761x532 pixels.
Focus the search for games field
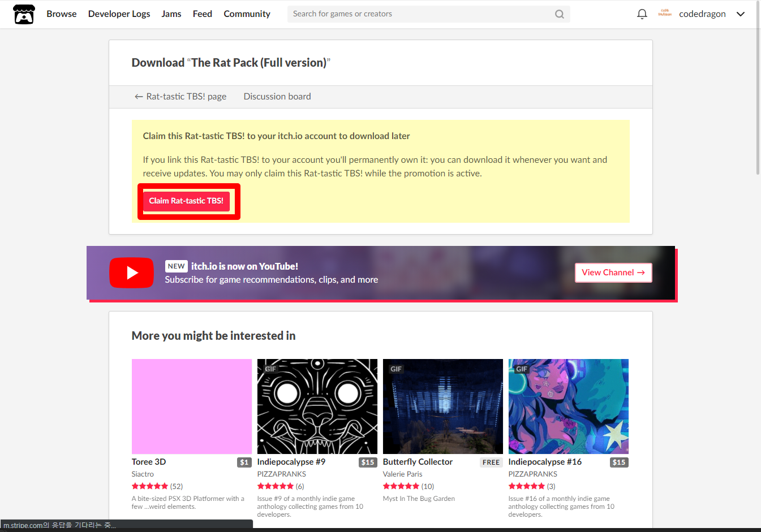(x=428, y=14)
